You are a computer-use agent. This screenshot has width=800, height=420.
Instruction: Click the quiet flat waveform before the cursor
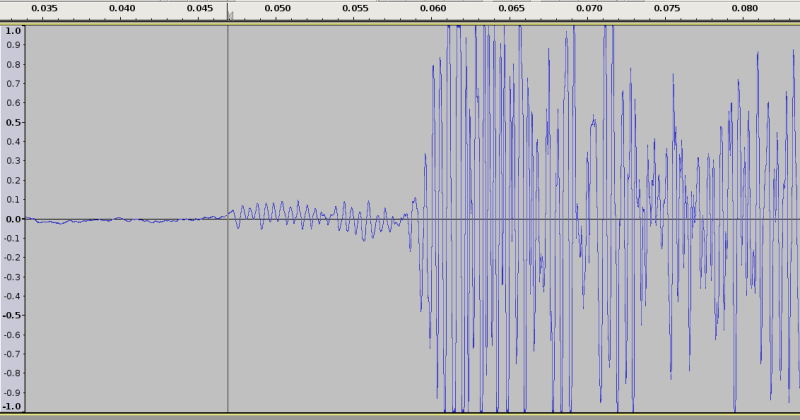[120, 220]
